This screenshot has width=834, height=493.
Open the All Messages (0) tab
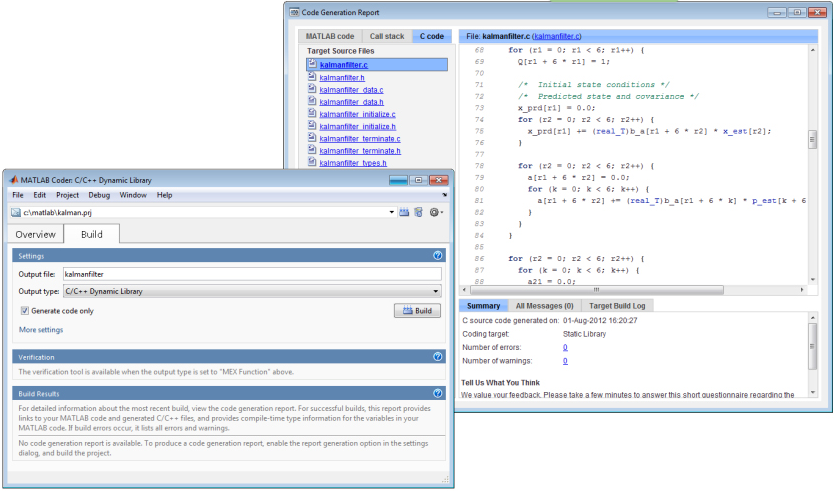544,306
